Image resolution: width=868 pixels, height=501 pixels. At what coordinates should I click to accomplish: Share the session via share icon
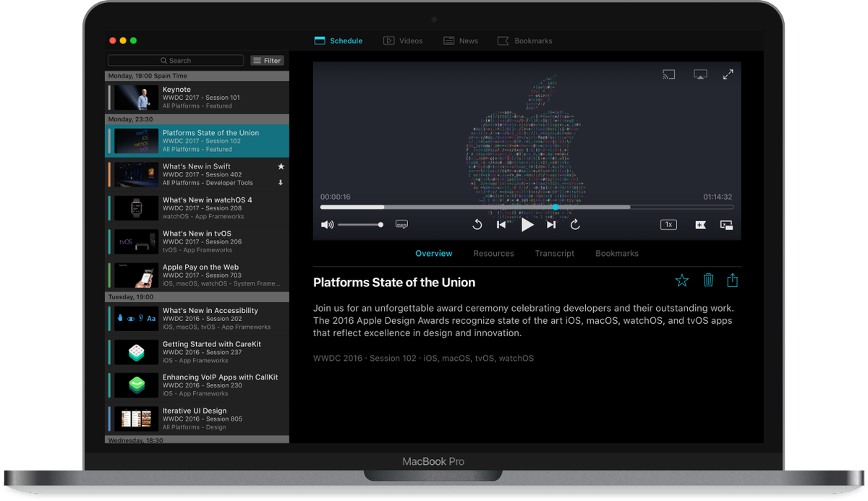click(x=733, y=281)
